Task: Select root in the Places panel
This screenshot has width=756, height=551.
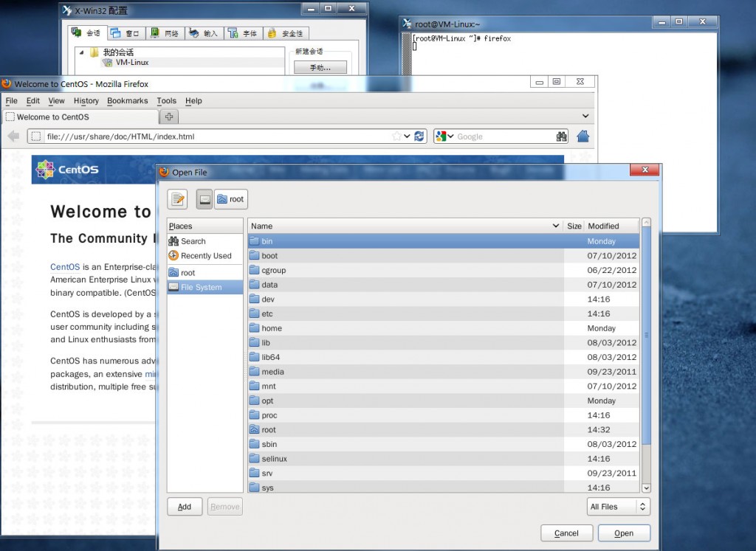Action: pos(205,273)
